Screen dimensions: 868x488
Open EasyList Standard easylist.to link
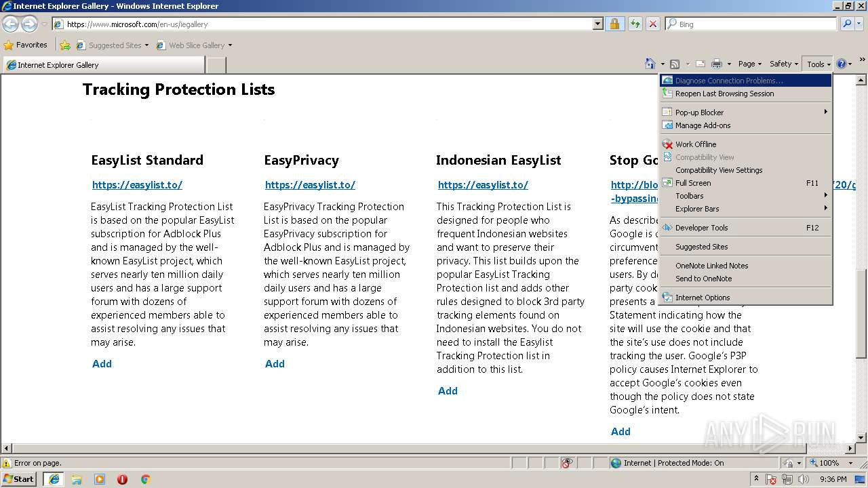pos(137,185)
